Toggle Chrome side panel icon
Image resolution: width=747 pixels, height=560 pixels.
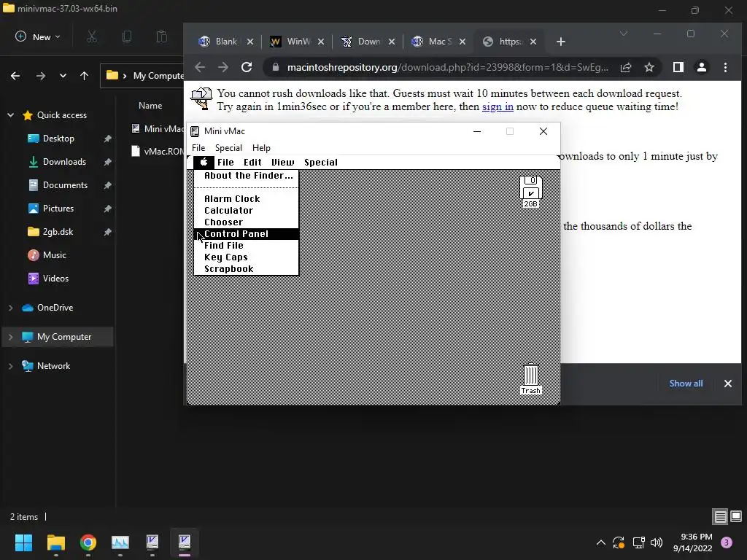(678, 67)
